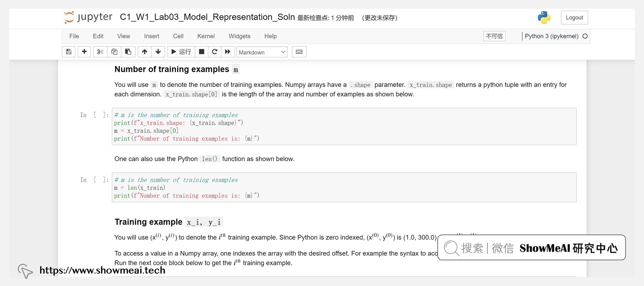
Task: Click the 不可信 (Not Trusted) button
Action: tap(494, 36)
